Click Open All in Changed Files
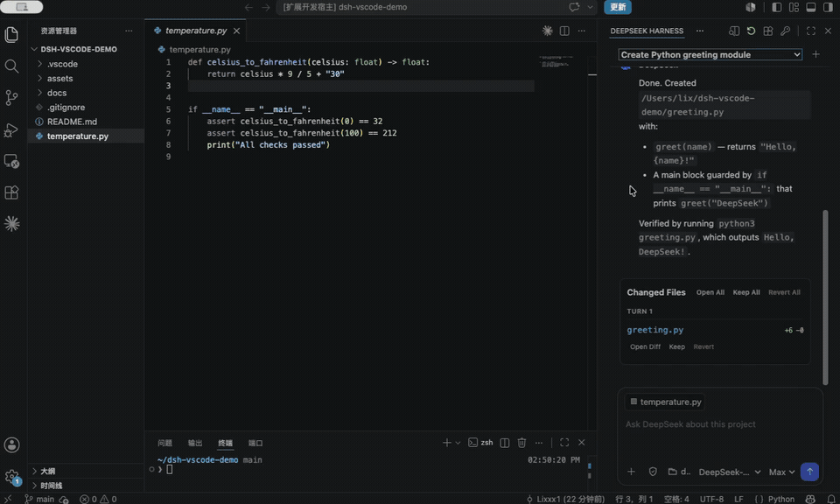This screenshot has width=840, height=504. click(x=710, y=292)
